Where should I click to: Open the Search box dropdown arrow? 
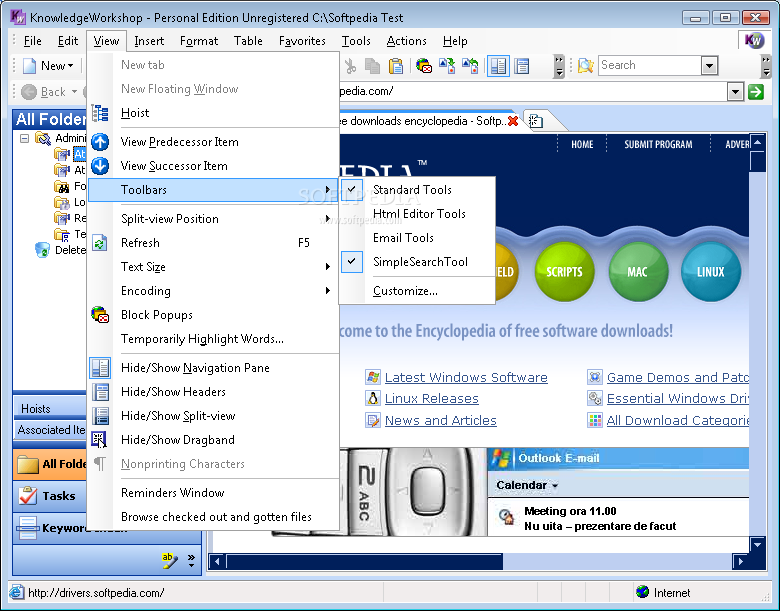tap(709, 66)
